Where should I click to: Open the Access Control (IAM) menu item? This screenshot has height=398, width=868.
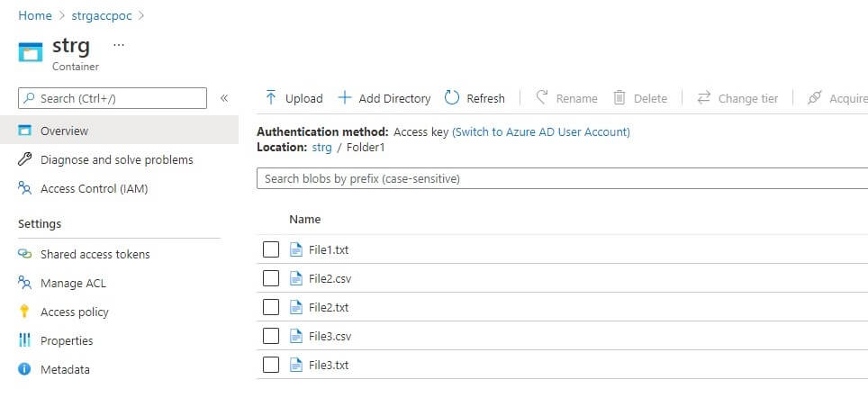pos(94,188)
